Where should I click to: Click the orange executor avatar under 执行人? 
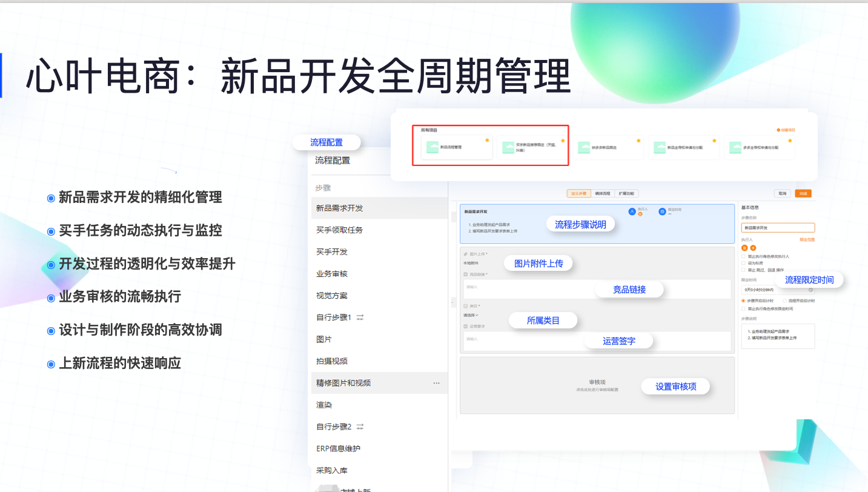point(744,248)
